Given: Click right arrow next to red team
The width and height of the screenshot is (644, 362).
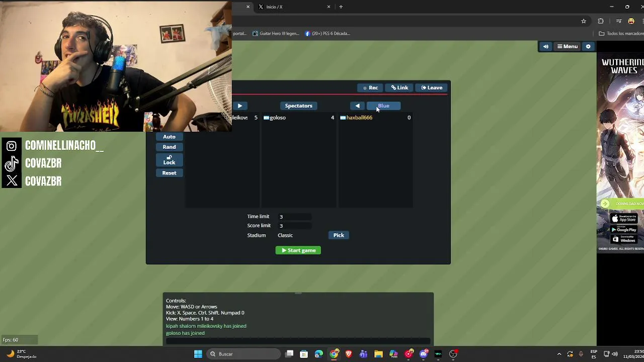Looking at the screenshot, I should click(x=239, y=106).
